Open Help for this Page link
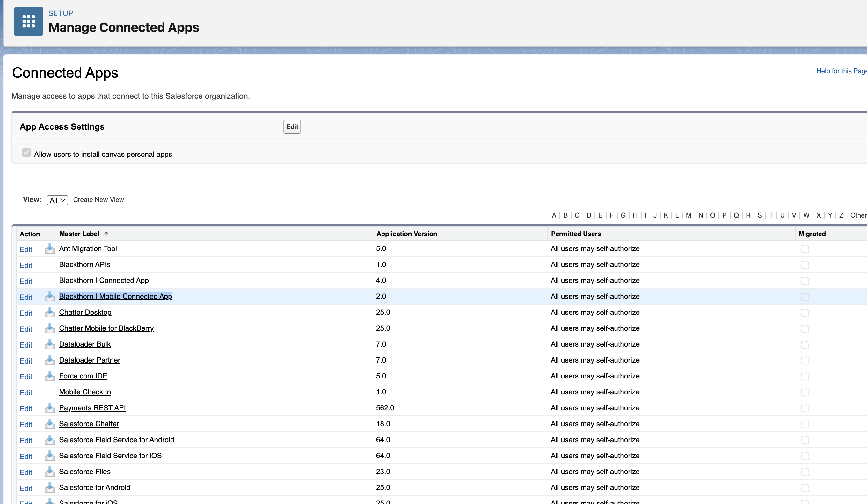867x504 pixels. pyautogui.click(x=841, y=71)
